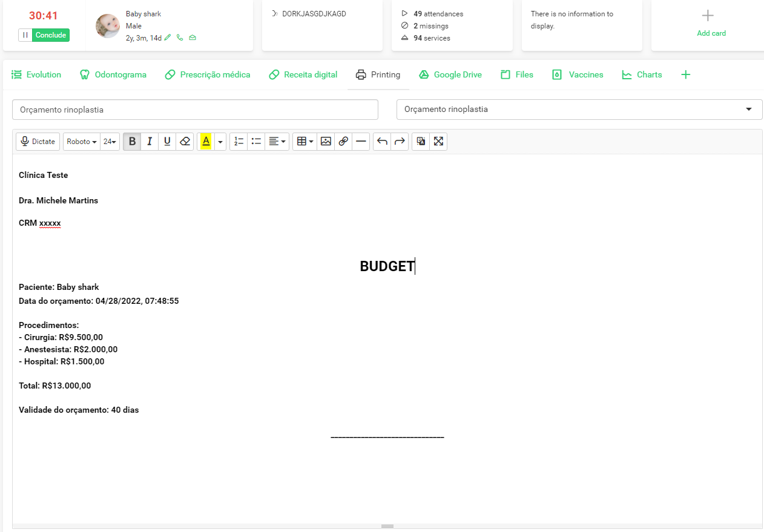Click the Dra. Michele Martins line

[x=58, y=200]
